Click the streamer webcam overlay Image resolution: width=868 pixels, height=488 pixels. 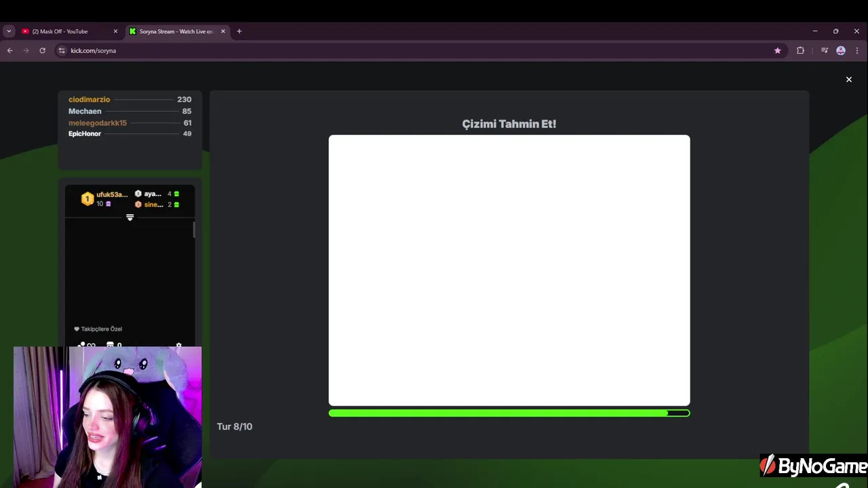(108, 417)
